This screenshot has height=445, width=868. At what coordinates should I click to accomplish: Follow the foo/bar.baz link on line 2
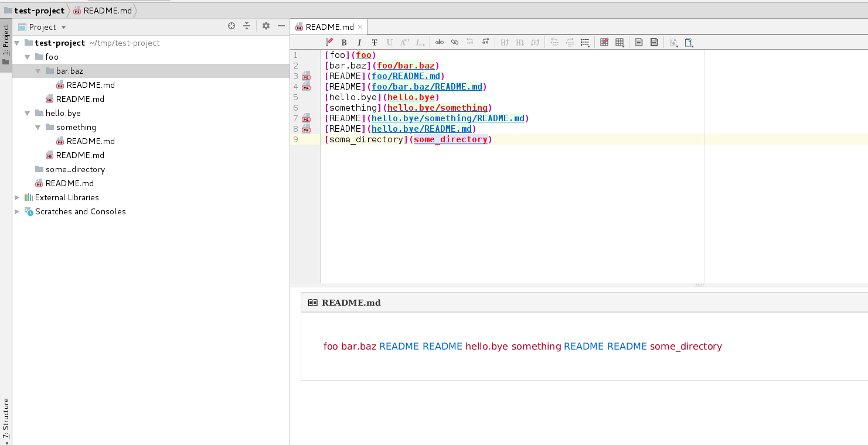406,65
